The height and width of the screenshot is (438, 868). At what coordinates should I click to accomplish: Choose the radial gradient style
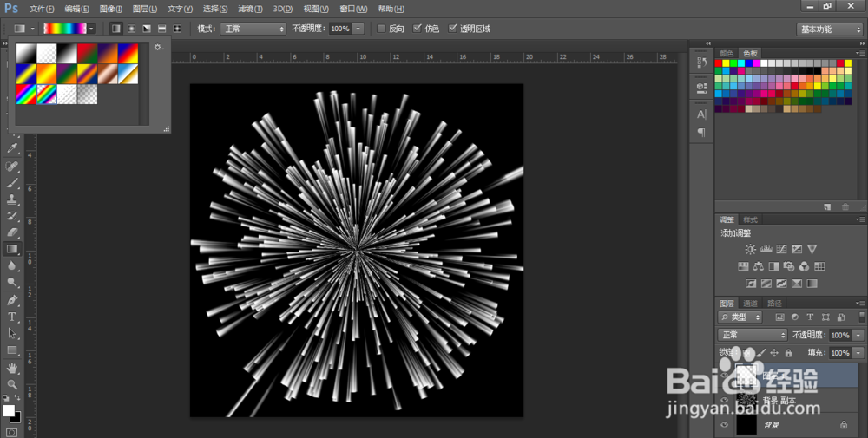131,29
